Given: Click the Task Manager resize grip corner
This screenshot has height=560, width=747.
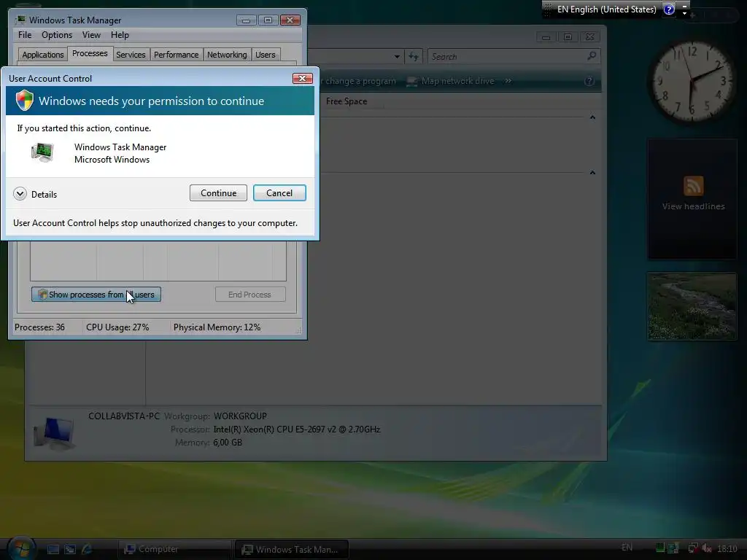Looking at the screenshot, I should click(298, 330).
